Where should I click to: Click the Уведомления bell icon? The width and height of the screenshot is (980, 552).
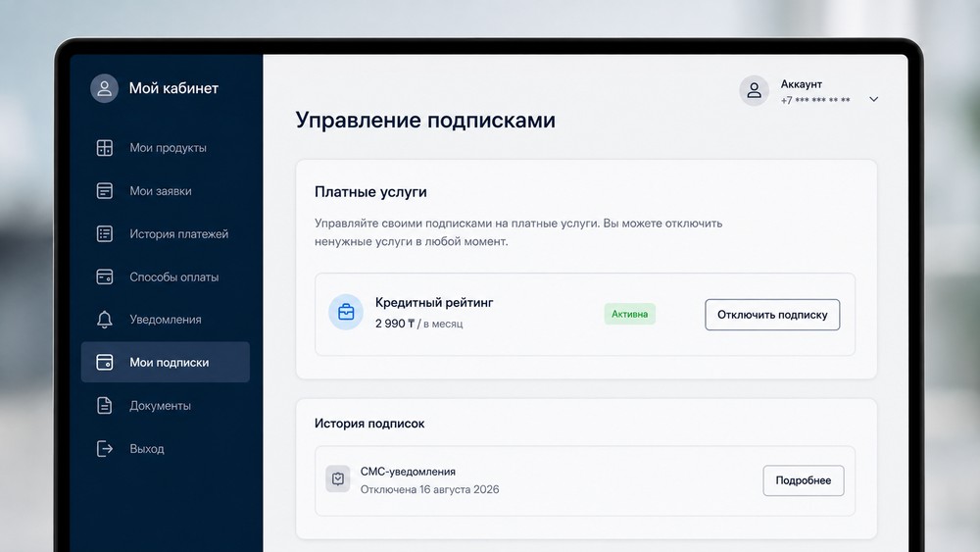105,320
